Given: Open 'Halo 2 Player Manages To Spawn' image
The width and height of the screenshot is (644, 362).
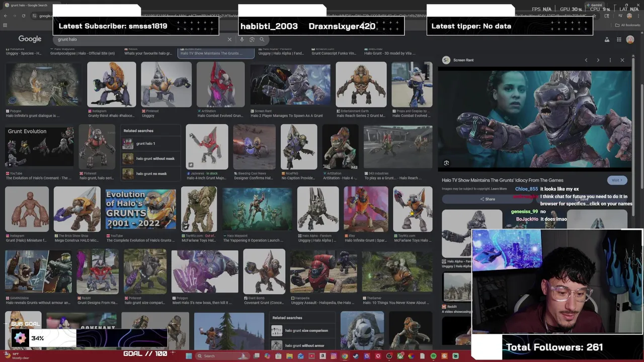Looking at the screenshot, I should pyautogui.click(x=290, y=85).
